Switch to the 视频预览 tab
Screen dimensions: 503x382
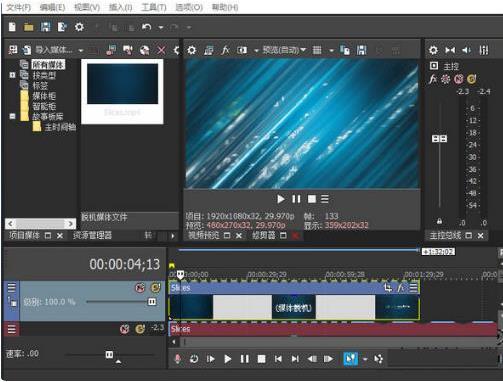[x=204, y=236]
